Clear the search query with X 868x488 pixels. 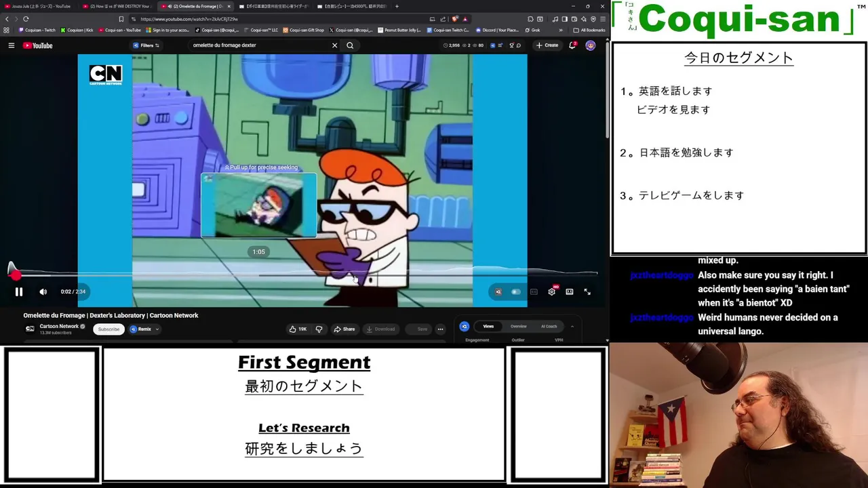[x=334, y=45]
